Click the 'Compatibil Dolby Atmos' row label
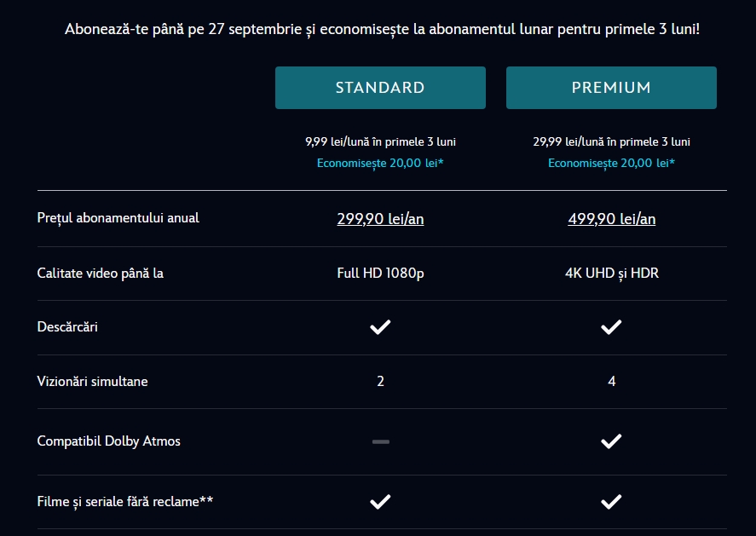 click(x=109, y=441)
